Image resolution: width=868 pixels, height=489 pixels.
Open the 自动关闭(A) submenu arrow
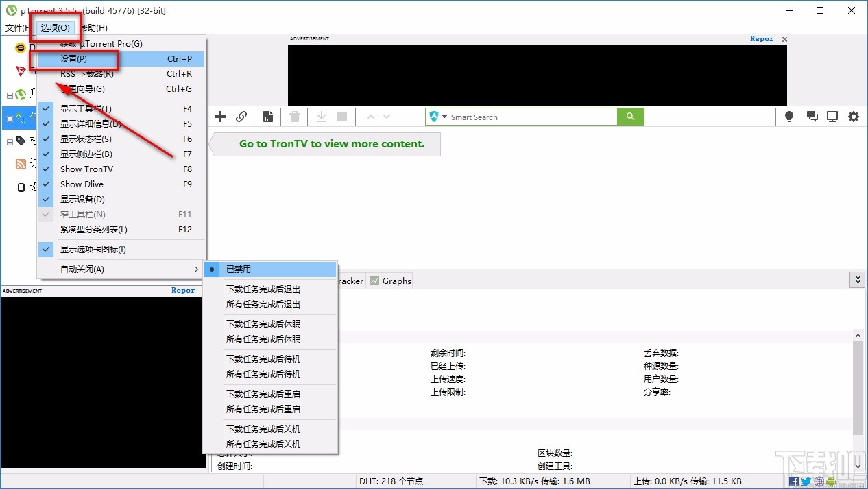[196, 269]
